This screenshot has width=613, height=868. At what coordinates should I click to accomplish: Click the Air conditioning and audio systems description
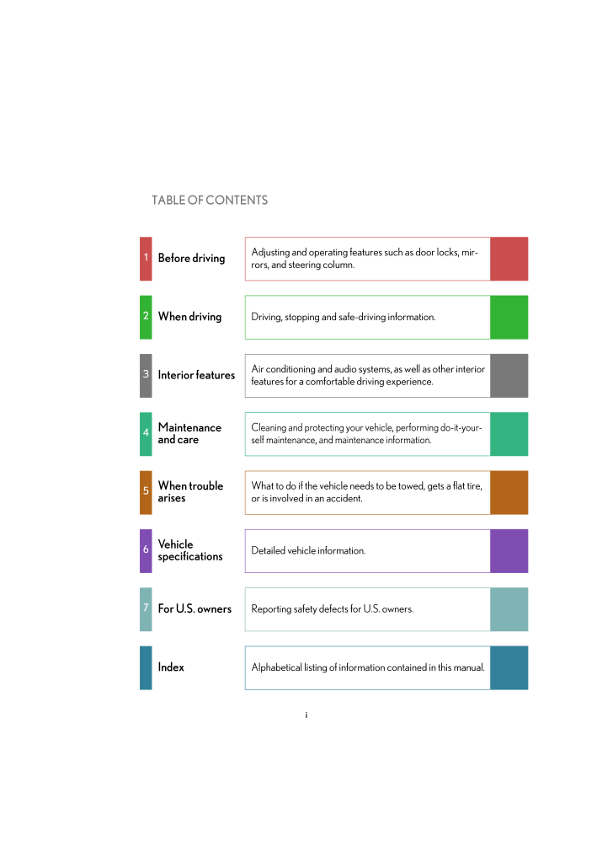coord(367,376)
